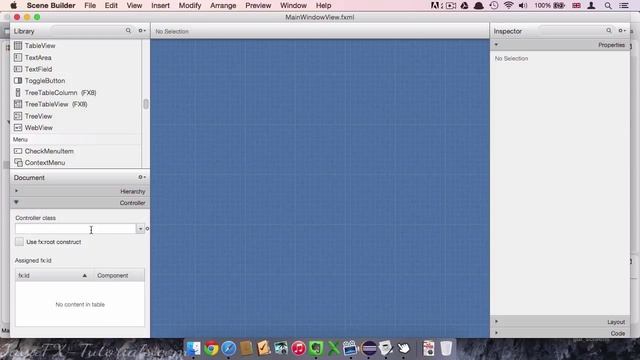This screenshot has width=640, height=360.
Task: Open the Scene Builder application menu
Action: tap(51, 6)
